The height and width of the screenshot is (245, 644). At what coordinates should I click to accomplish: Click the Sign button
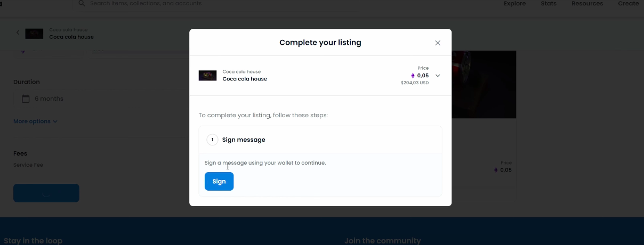(219, 182)
